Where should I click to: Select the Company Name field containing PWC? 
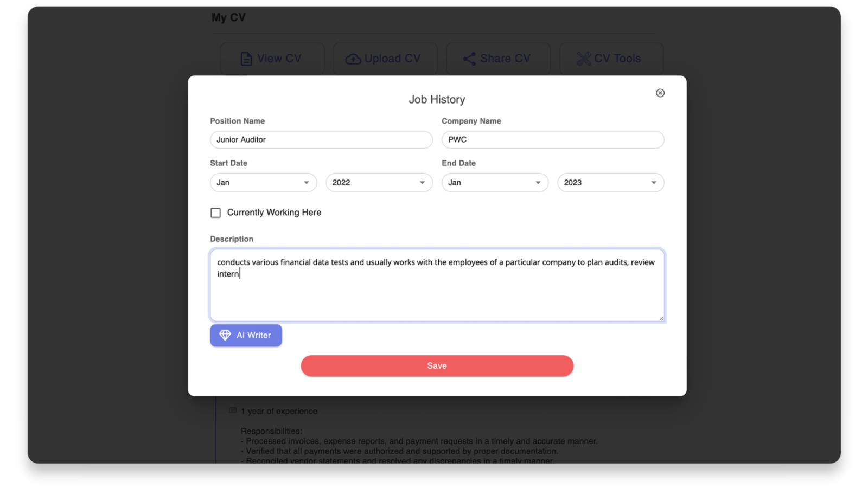[553, 139]
